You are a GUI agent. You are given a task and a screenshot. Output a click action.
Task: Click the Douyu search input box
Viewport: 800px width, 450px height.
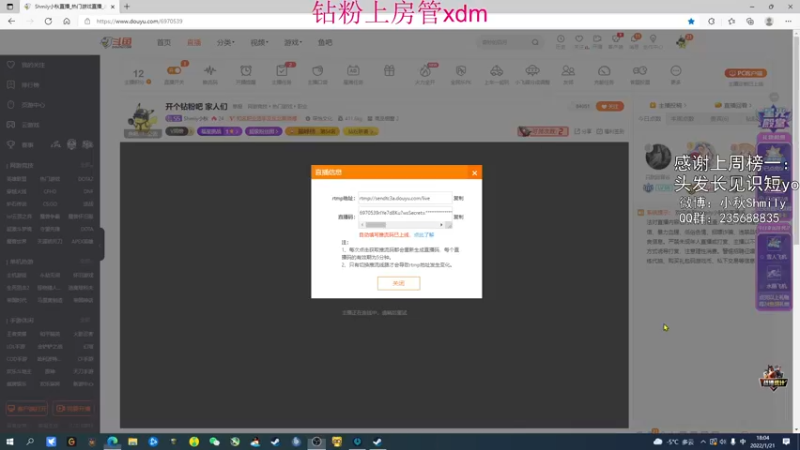503,42
